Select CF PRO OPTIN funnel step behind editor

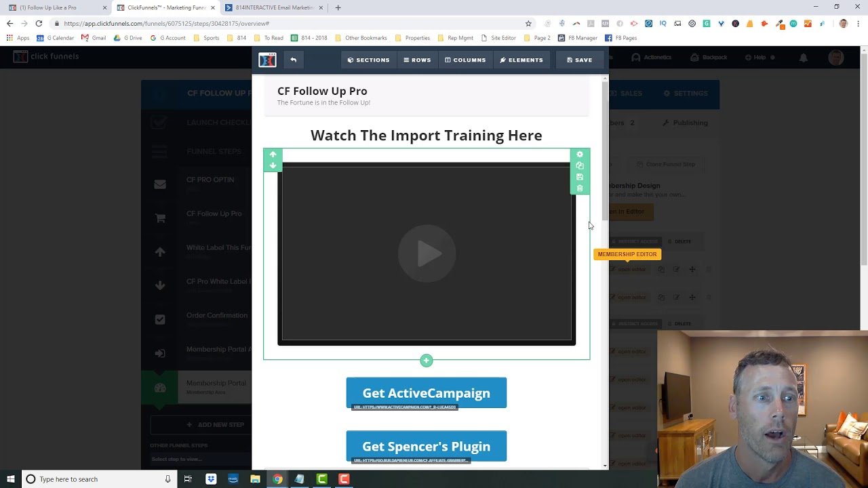click(x=210, y=180)
